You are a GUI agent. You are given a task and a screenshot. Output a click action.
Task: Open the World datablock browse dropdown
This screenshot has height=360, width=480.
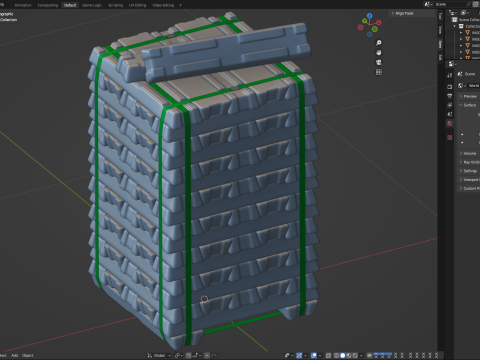pyautogui.click(x=462, y=86)
